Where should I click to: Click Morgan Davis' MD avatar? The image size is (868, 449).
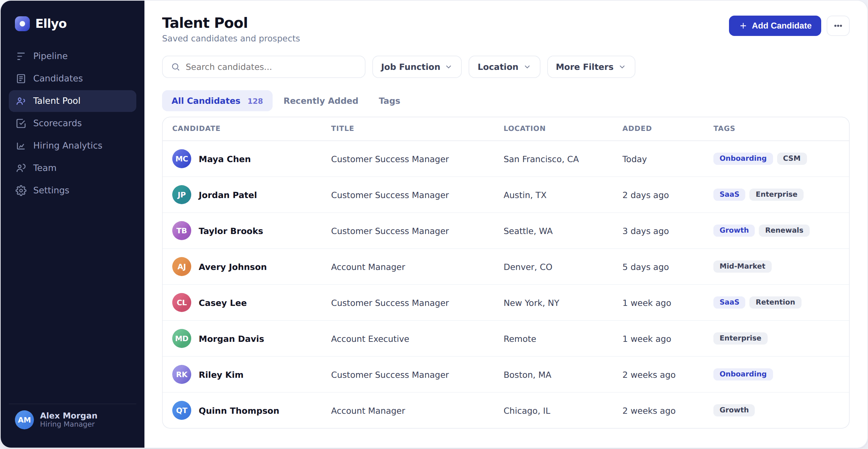click(x=182, y=338)
